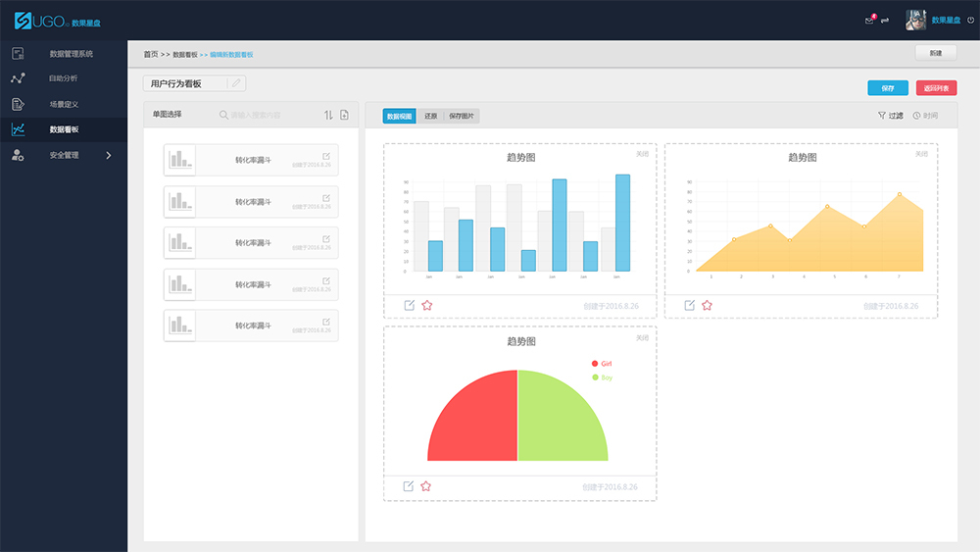Click the search magnifier icon
This screenshot has width=980, height=552.
click(223, 115)
